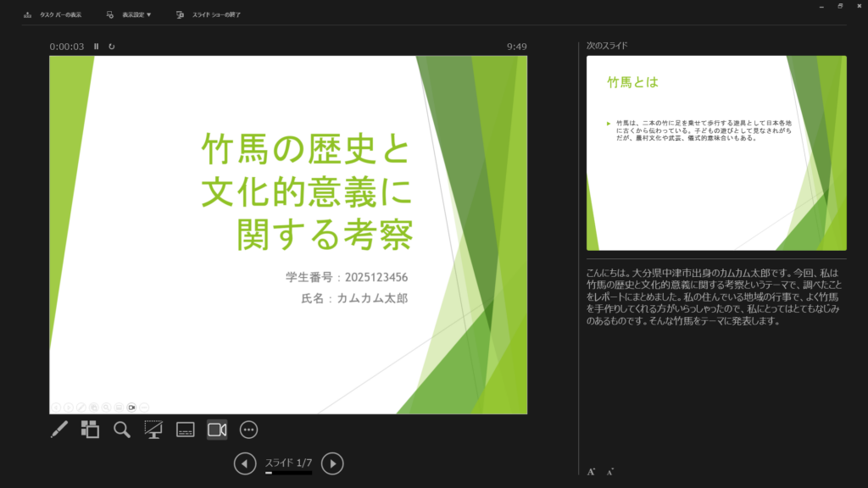Click the small camera overlay icon on slide
Viewport: 868px width, 488px height.
tap(131, 408)
